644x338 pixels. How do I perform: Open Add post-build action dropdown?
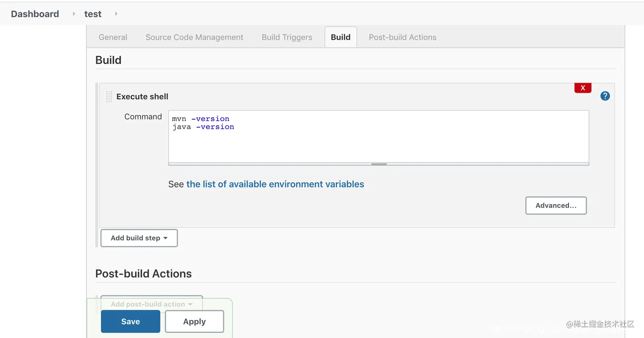coord(152,304)
